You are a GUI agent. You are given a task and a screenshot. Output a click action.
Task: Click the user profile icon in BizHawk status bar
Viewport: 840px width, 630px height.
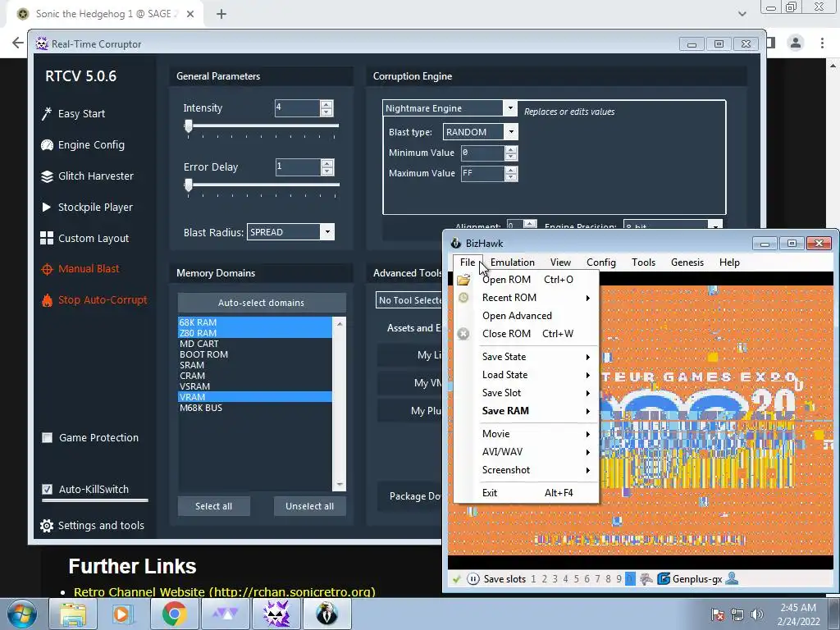pos(732,578)
